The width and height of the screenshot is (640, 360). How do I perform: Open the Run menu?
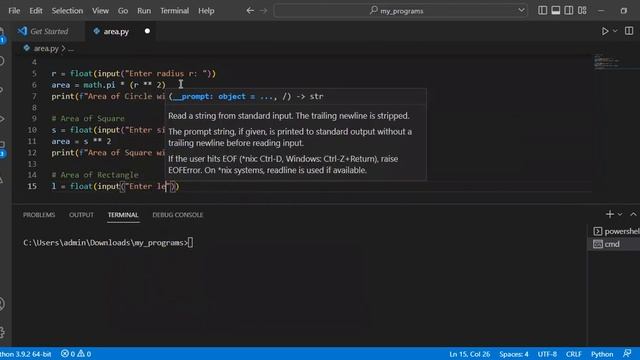[x=144, y=11]
